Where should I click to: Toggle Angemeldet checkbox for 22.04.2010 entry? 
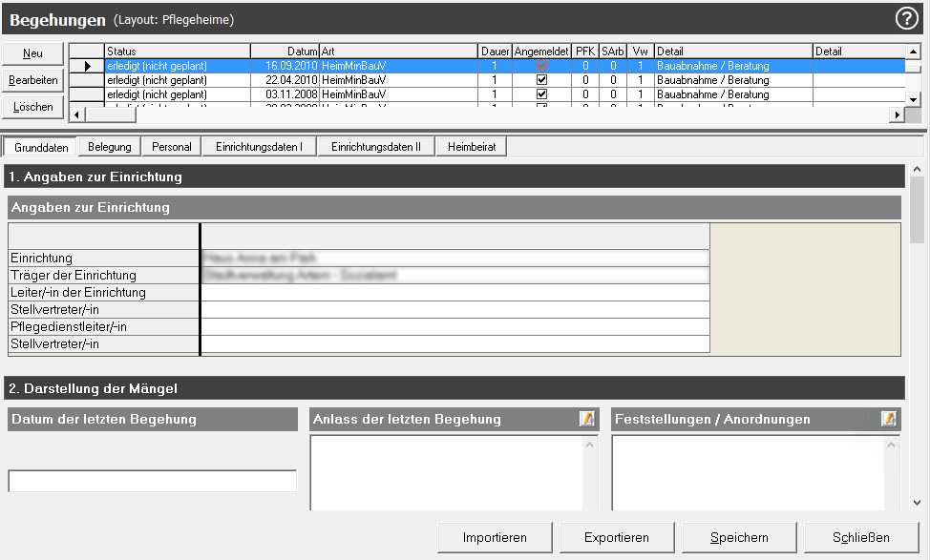tap(541, 80)
